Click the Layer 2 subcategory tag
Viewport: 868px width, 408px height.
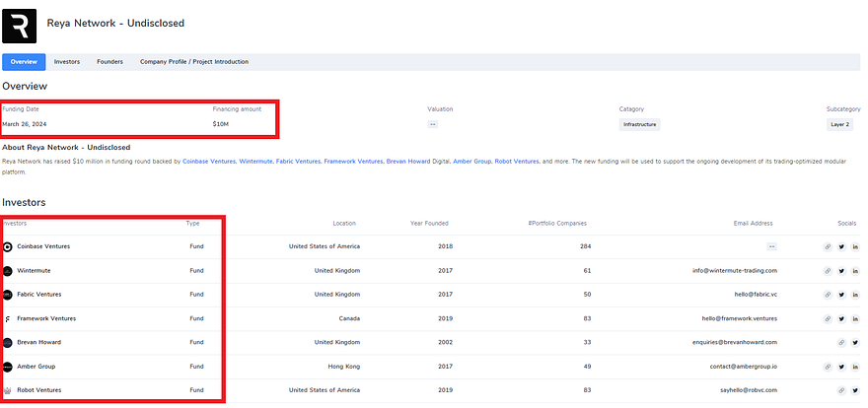pyautogui.click(x=839, y=124)
